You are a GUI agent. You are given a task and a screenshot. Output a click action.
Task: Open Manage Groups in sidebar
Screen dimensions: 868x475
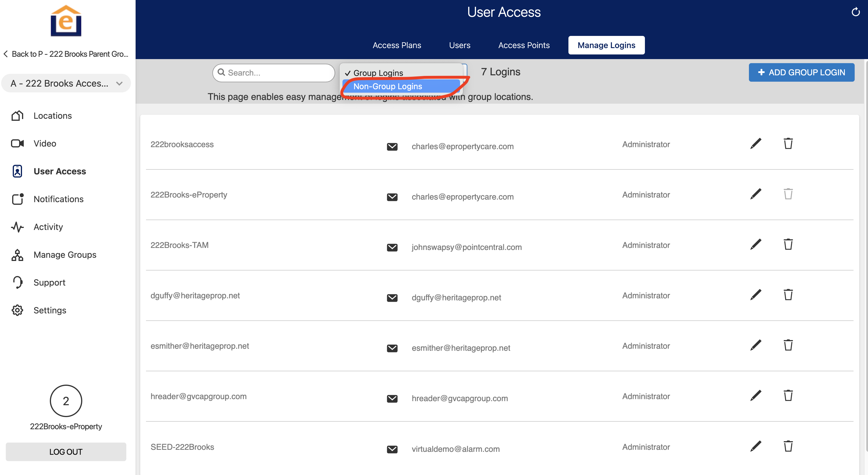(65, 255)
